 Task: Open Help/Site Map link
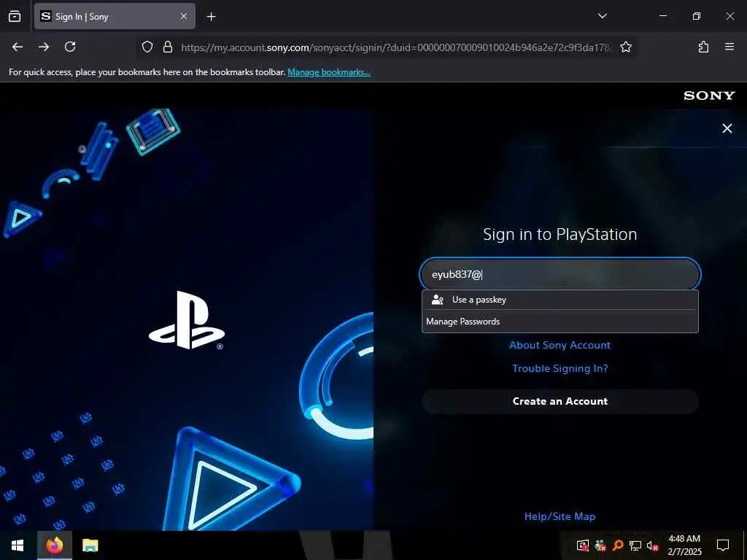click(560, 517)
